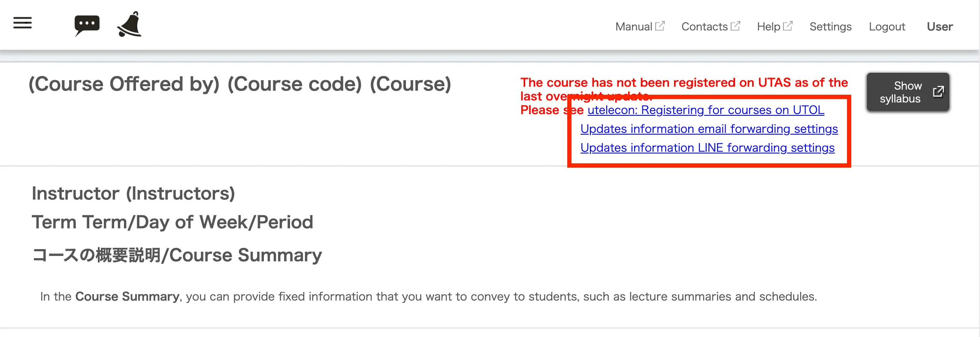Click the Instructor (Instructors) line
This screenshot has width=980, height=337.
point(133,193)
